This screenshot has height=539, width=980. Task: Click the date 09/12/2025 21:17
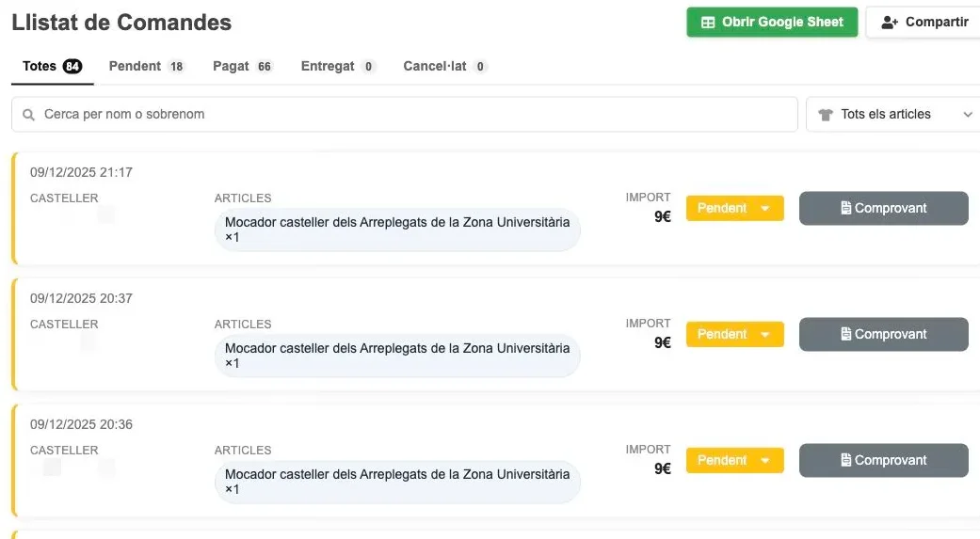81,172
